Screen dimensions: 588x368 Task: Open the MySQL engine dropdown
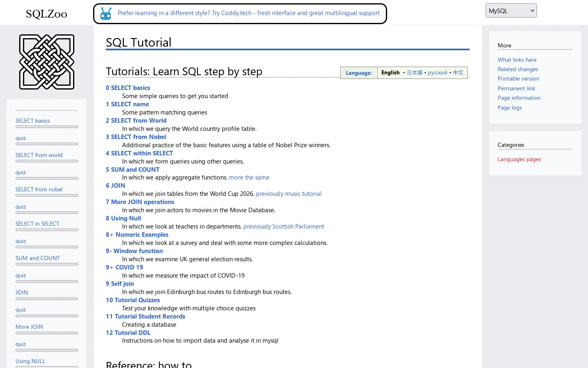point(511,11)
